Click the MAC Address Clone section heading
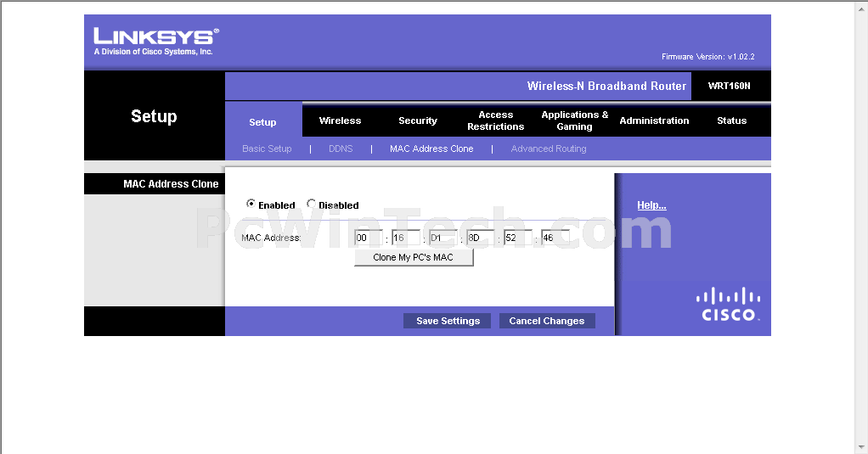The height and width of the screenshot is (454, 868). point(171,183)
